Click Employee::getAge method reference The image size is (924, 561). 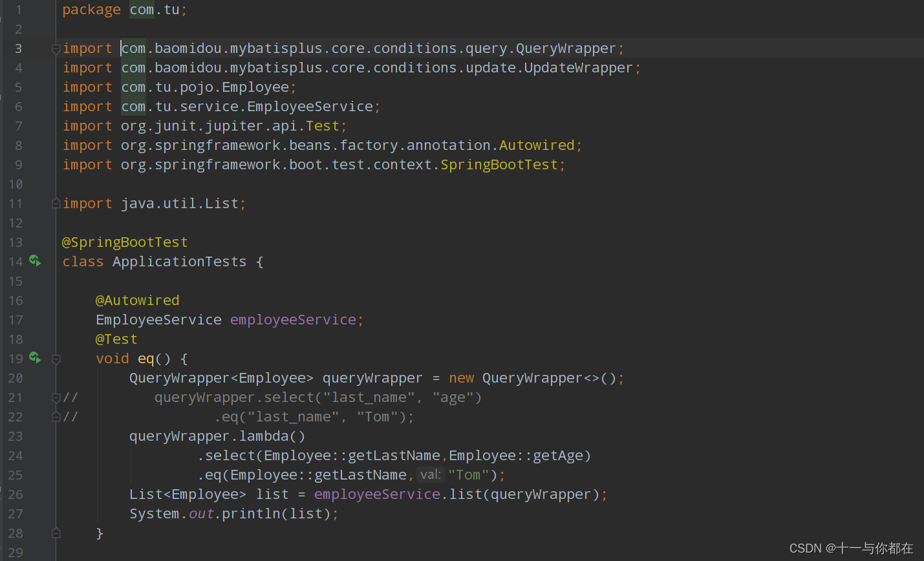coord(516,456)
